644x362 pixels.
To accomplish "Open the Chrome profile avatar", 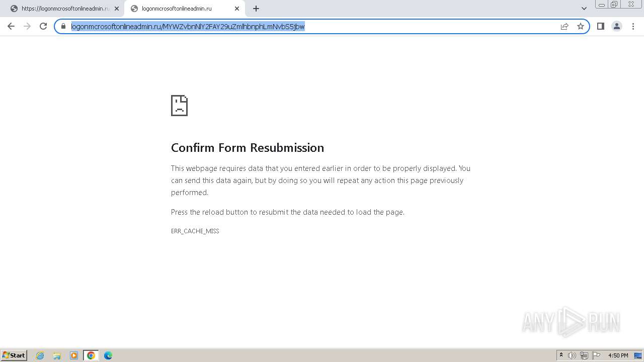I will point(617,26).
